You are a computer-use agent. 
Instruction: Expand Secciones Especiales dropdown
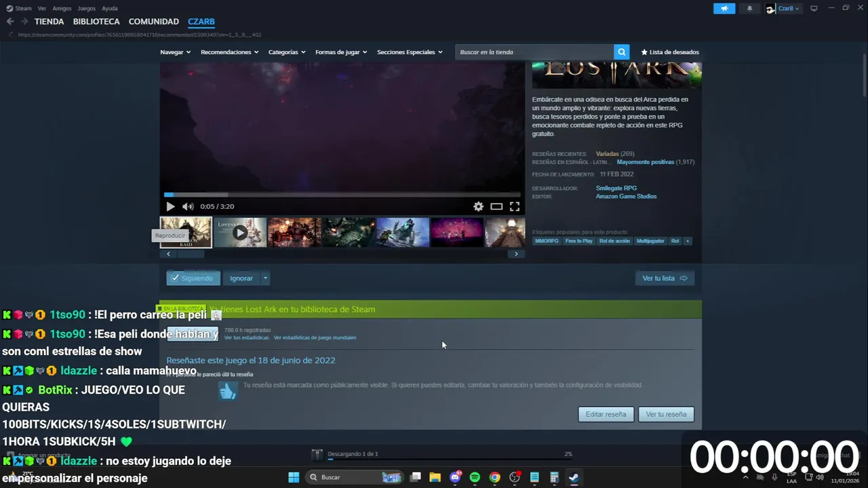[410, 52]
